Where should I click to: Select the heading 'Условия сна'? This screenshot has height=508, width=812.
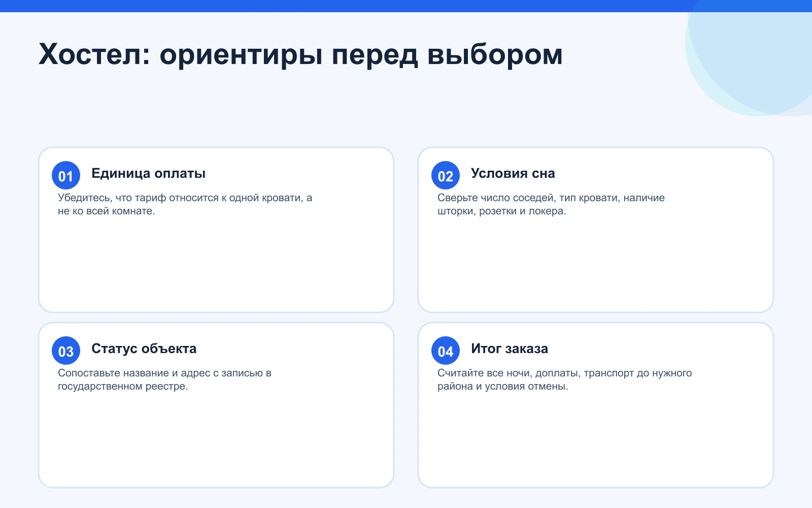click(x=513, y=174)
